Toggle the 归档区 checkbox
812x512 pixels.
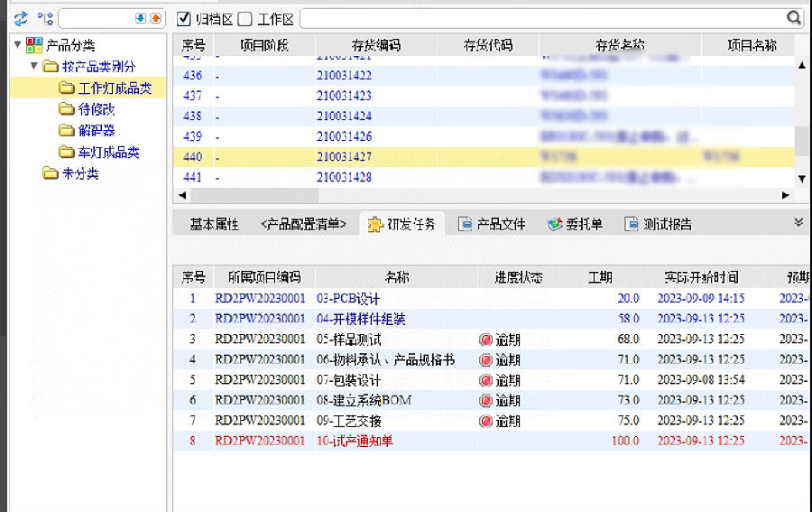[x=183, y=18]
